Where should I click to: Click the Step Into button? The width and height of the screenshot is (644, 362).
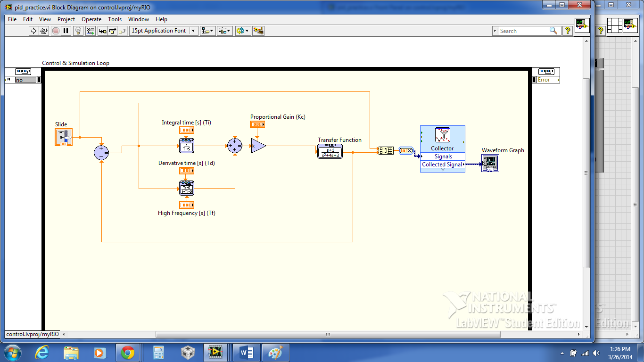102,31
